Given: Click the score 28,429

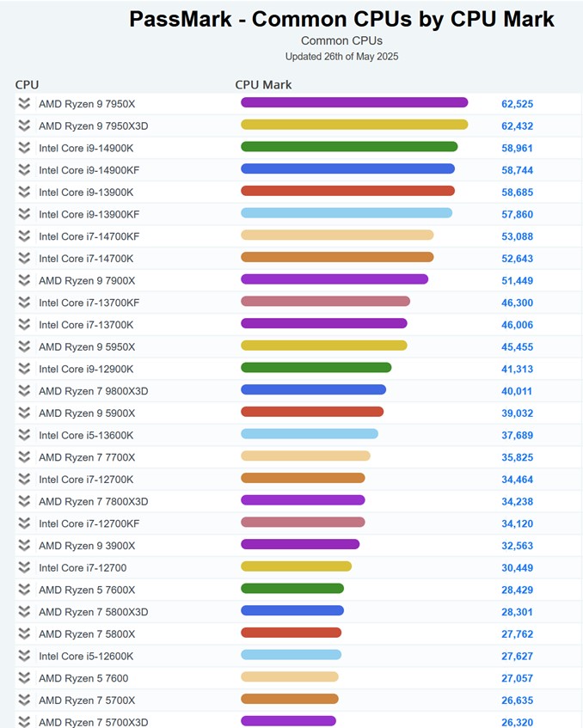Looking at the screenshot, I should pyautogui.click(x=517, y=590).
